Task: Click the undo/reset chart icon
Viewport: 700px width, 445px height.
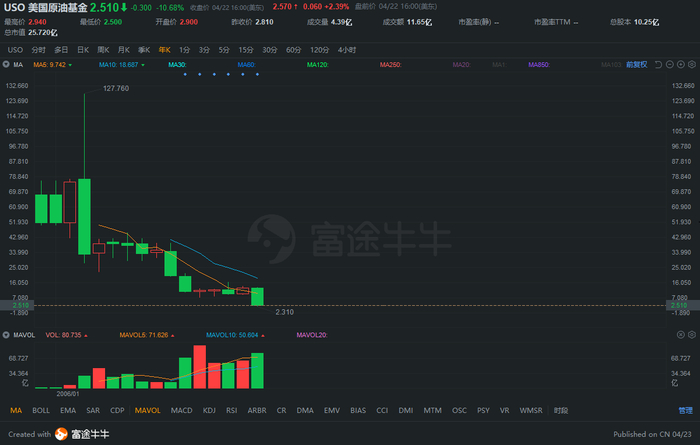Action: click(x=658, y=65)
